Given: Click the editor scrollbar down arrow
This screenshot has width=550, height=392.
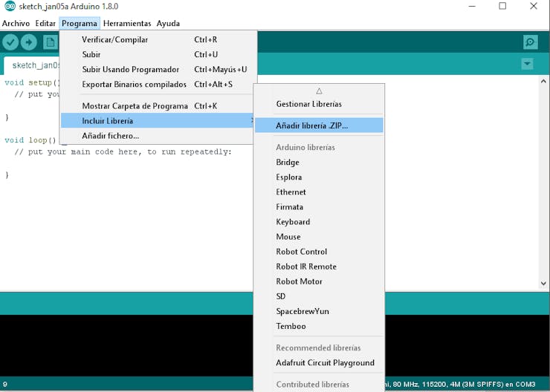Looking at the screenshot, I should click(x=543, y=283).
